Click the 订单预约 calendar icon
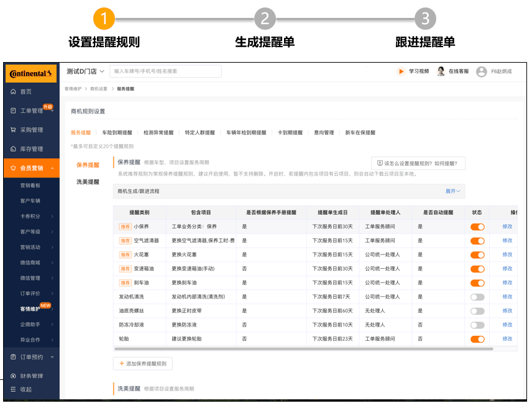The height and width of the screenshot is (406, 532). coord(13,357)
